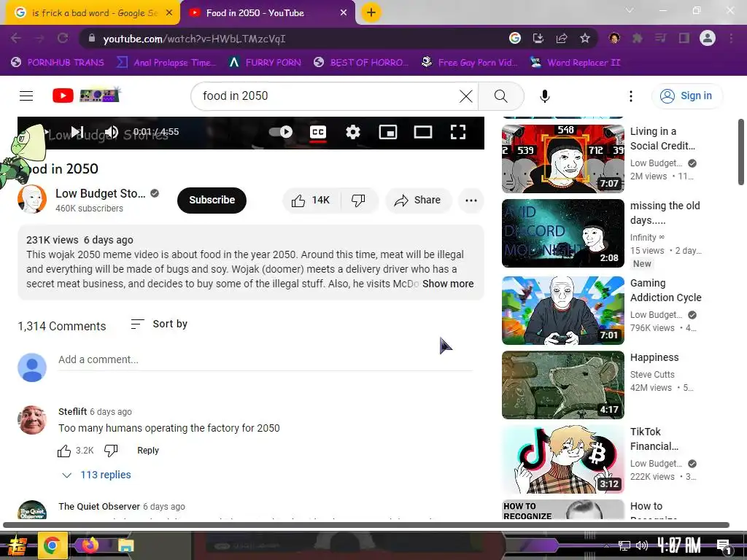Open notification center icon
The width and height of the screenshot is (747, 560).
click(724, 545)
